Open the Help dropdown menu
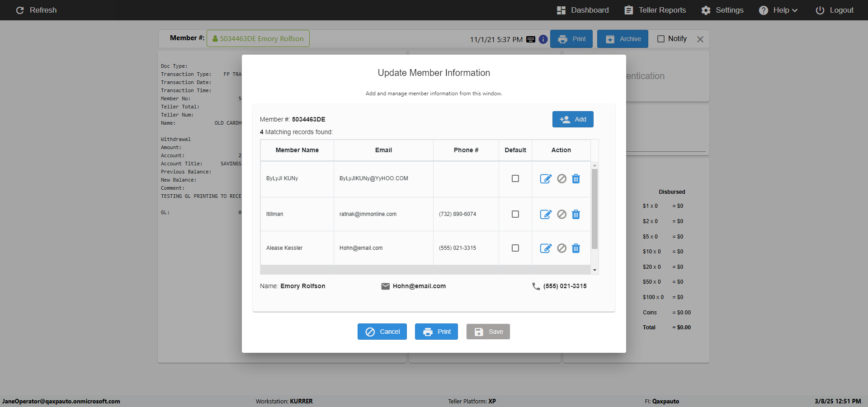The width and height of the screenshot is (868, 407). (x=778, y=10)
